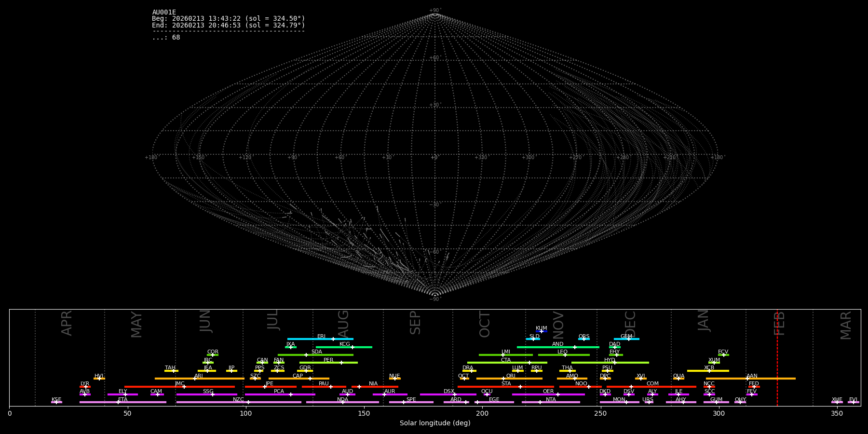The height and width of the screenshot is (434, 868).
Task: Select the EVI shower label
Action: click(x=853, y=400)
